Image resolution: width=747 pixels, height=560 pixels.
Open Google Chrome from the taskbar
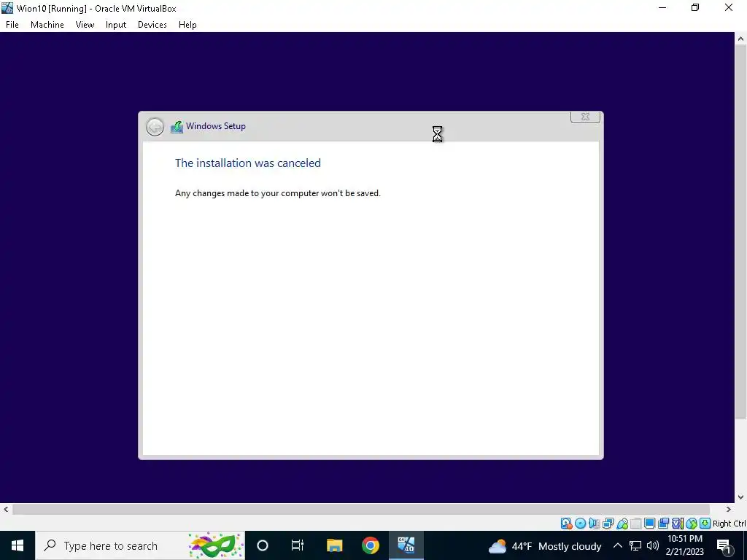(370, 545)
